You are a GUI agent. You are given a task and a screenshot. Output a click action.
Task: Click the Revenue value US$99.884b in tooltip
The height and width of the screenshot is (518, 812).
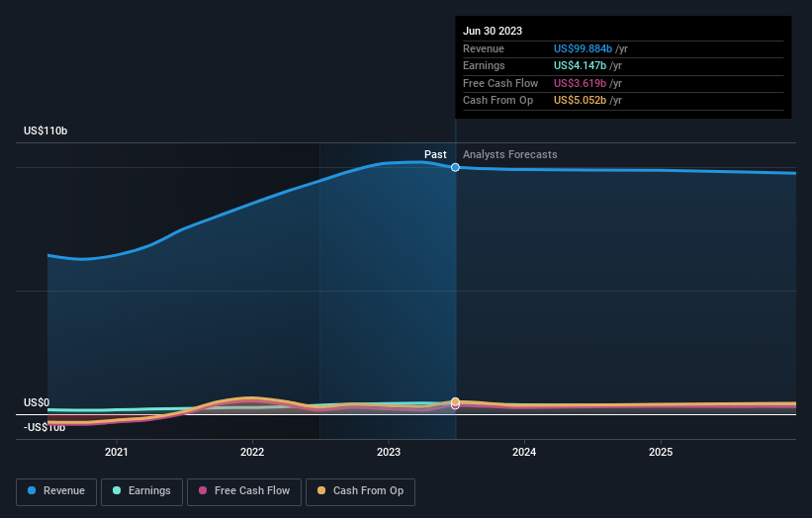coord(584,48)
